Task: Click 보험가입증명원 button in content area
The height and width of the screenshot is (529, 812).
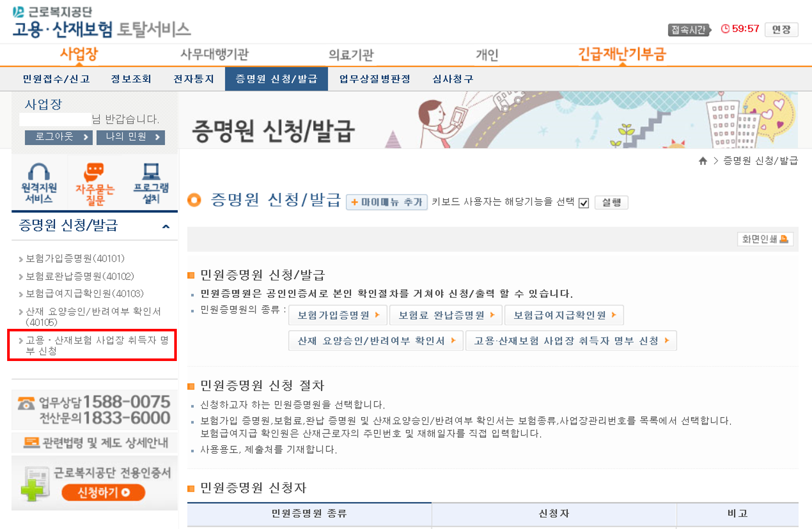Action: pyautogui.click(x=338, y=315)
